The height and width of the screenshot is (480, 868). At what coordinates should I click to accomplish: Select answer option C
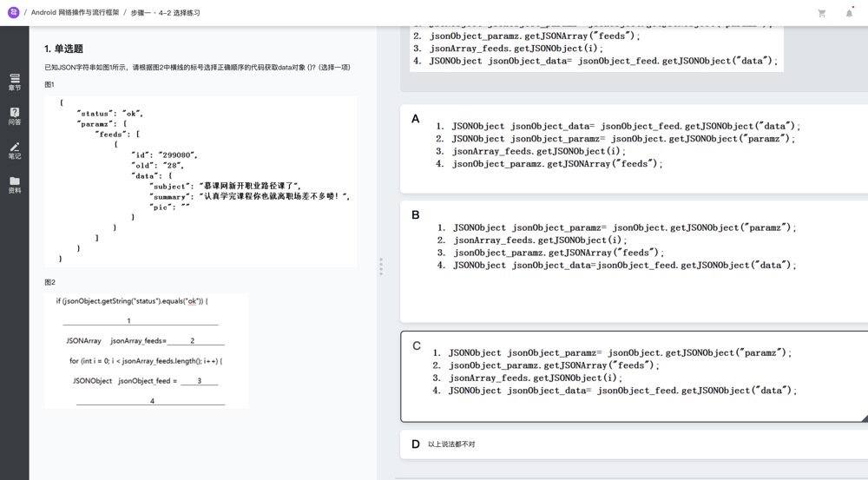coord(634,377)
